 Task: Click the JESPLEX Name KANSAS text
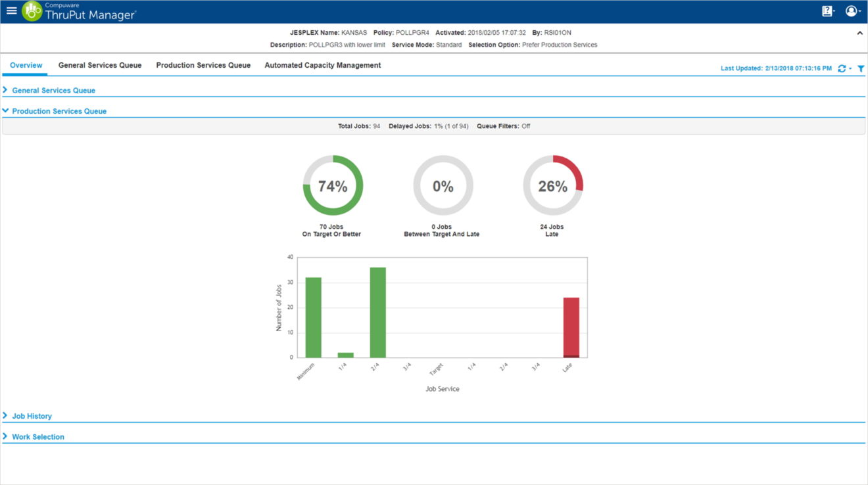(x=329, y=32)
